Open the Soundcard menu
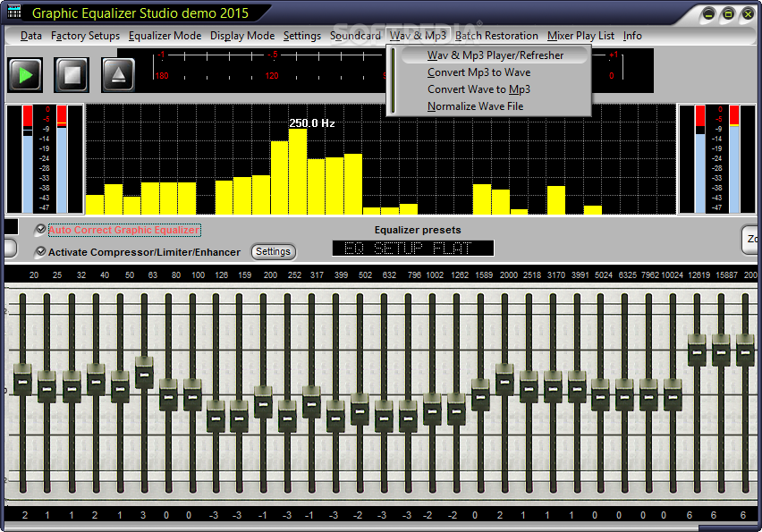Viewport: 762px width, 532px height. coord(355,36)
